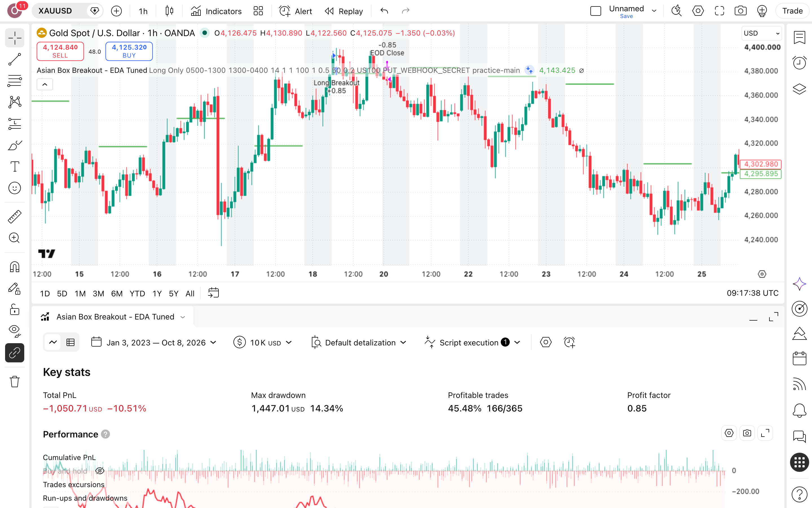The width and height of the screenshot is (812, 508).
Task: Enter fullscreen mode
Action: pyautogui.click(x=720, y=11)
